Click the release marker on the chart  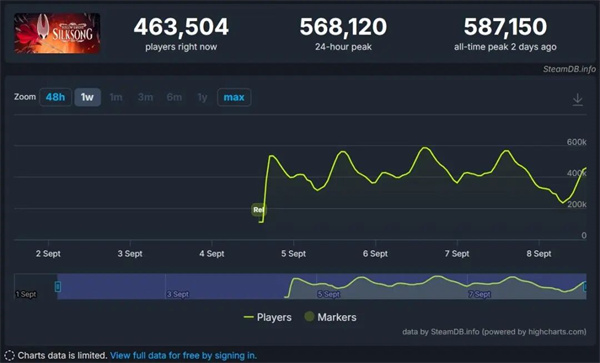point(258,210)
